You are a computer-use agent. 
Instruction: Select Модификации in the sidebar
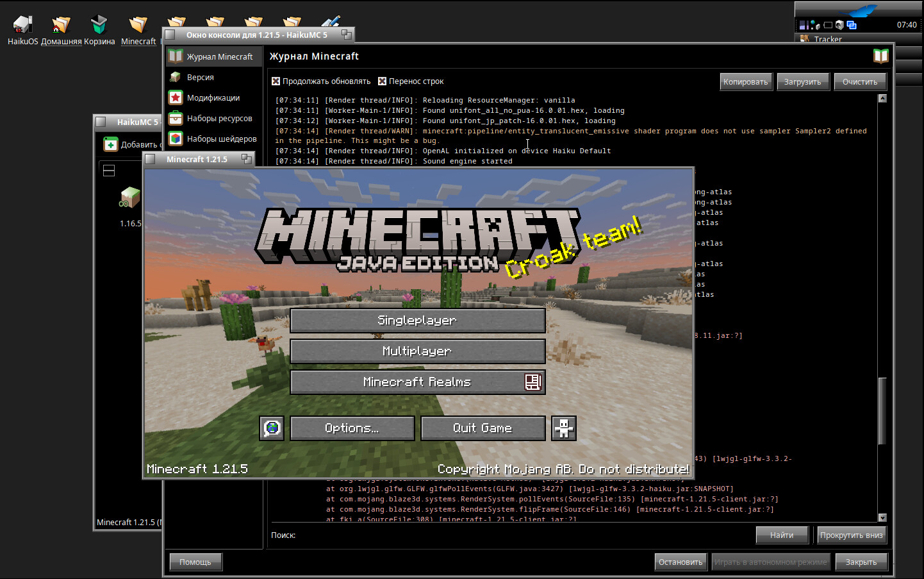213,98
